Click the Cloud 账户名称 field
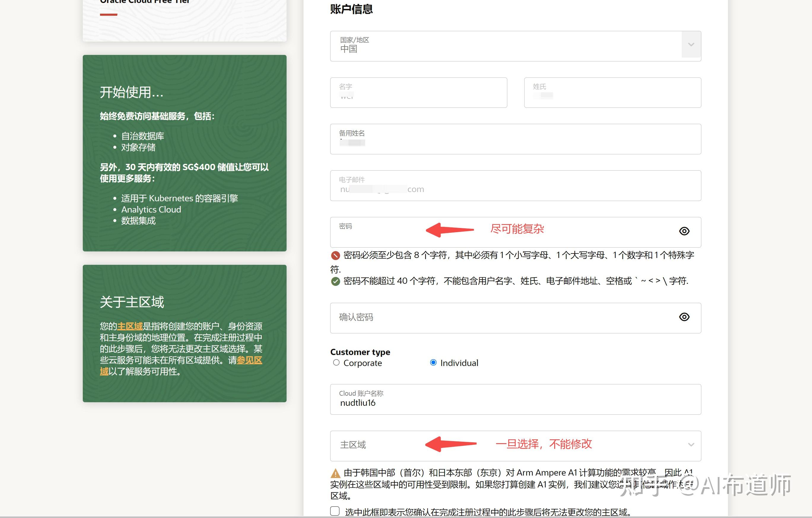Viewport: 812px width, 518px height. pos(516,399)
